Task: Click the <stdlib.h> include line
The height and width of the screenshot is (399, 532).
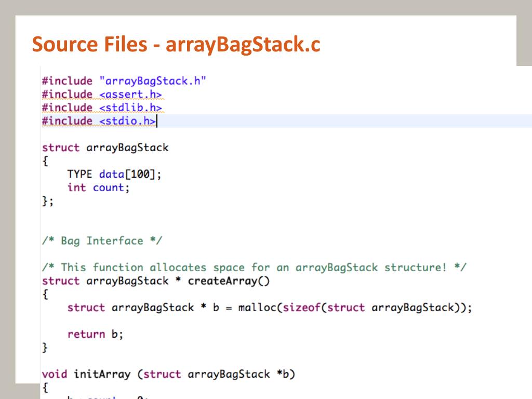Action: (102, 108)
